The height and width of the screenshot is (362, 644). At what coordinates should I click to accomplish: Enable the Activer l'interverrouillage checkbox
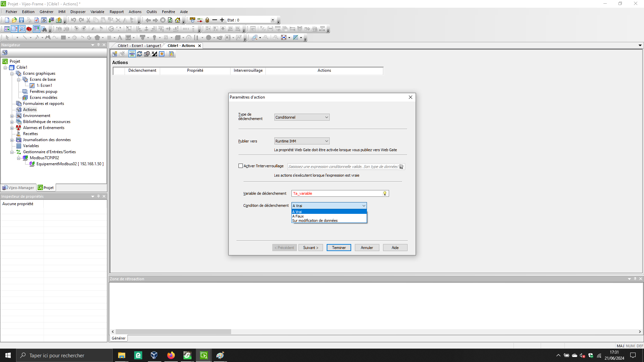pyautogui.click(x=240, y=166)
